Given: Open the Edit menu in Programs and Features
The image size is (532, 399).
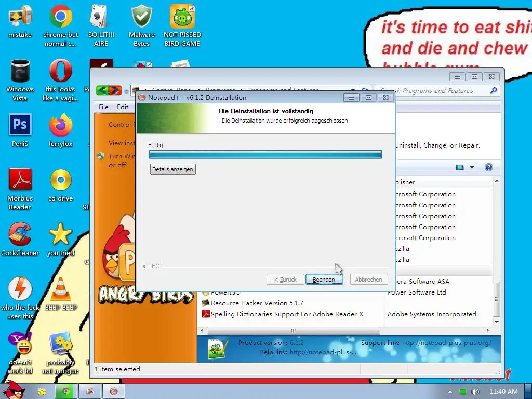Looking at the screenshot, I should [123, 107].
